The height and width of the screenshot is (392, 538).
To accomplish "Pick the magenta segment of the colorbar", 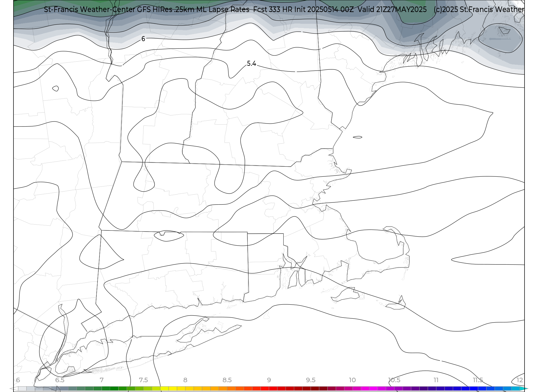I will [x=373, y=389].
